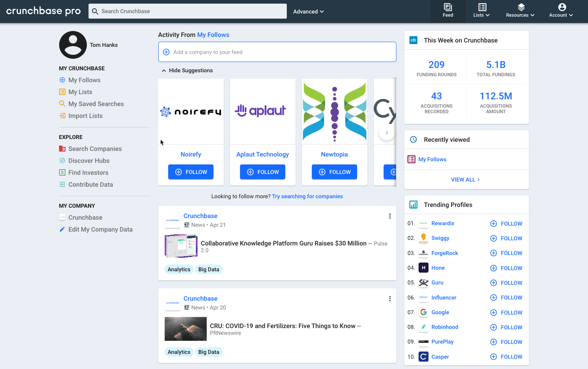Open My Lists in sidebar
Viewport: 588px width, 369px height.
[x=80, y=92]
